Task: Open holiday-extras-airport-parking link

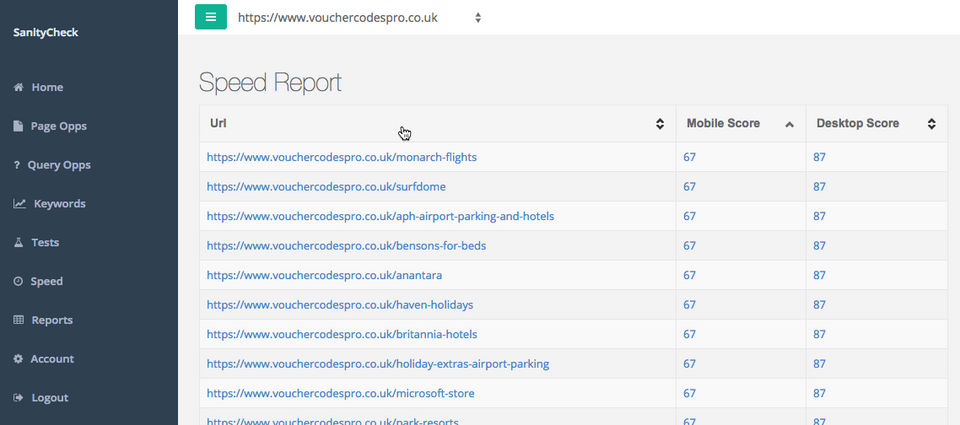Action: tap(378, 364)
